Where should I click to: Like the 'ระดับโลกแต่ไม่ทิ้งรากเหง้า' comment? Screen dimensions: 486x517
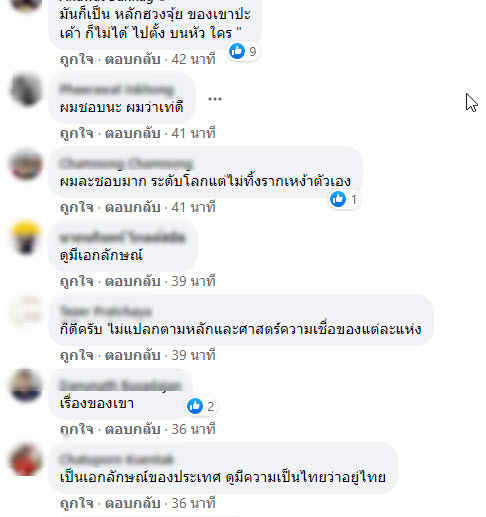click(76, 207)
